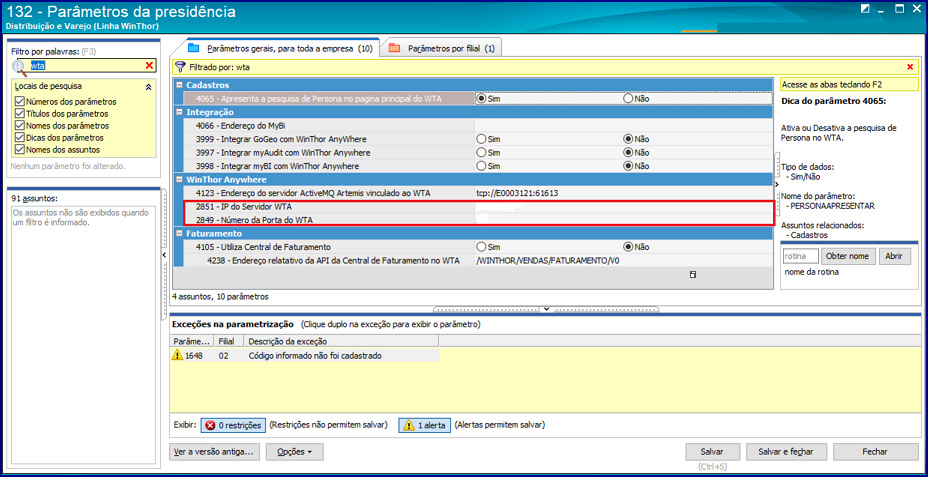Toggle 'Nomes dos assuntos' checkbox
The height and width of the screenshot is (477, 928).
(x=20, y=149)
